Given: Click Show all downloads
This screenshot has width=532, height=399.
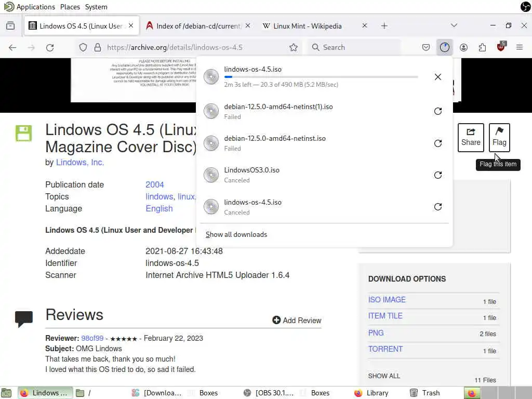Looking at the screenshot, I should pyautogui.click(x=236, y=235).
